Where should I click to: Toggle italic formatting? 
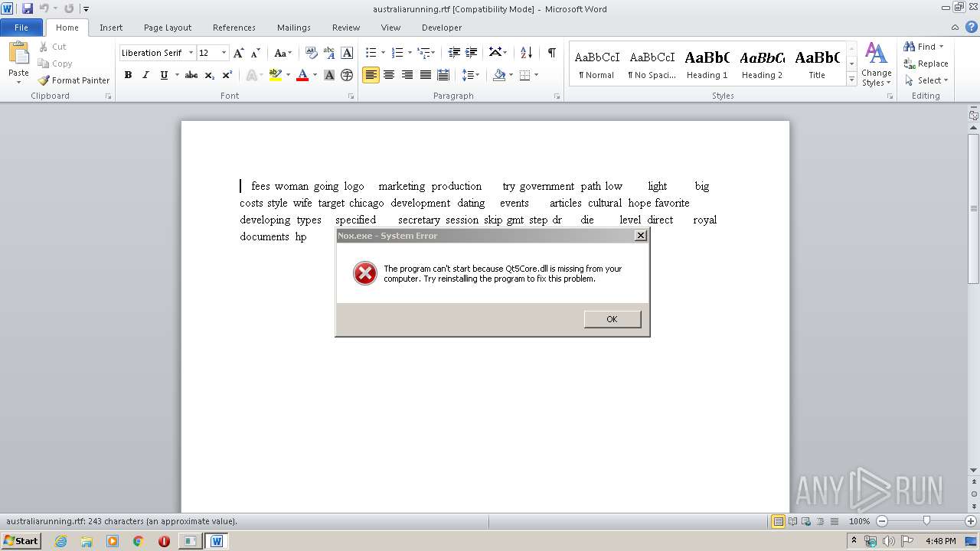coord(145,75)
